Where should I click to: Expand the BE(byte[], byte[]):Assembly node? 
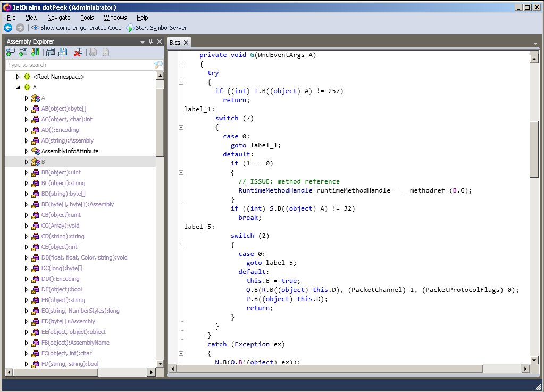click(x=27, y=205)
